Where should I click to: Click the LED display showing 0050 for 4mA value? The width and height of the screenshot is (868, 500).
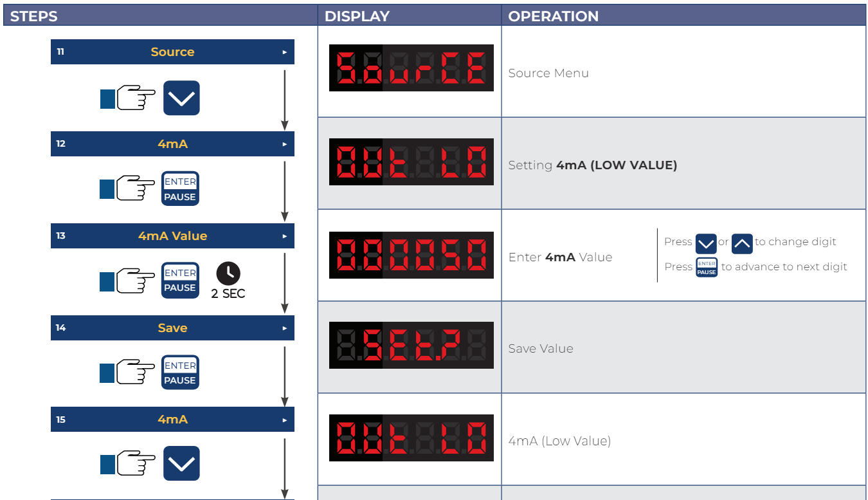coord(411,255)
